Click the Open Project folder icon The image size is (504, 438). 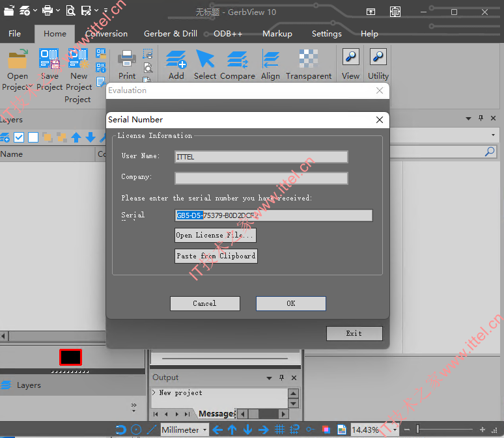point(18,59)
